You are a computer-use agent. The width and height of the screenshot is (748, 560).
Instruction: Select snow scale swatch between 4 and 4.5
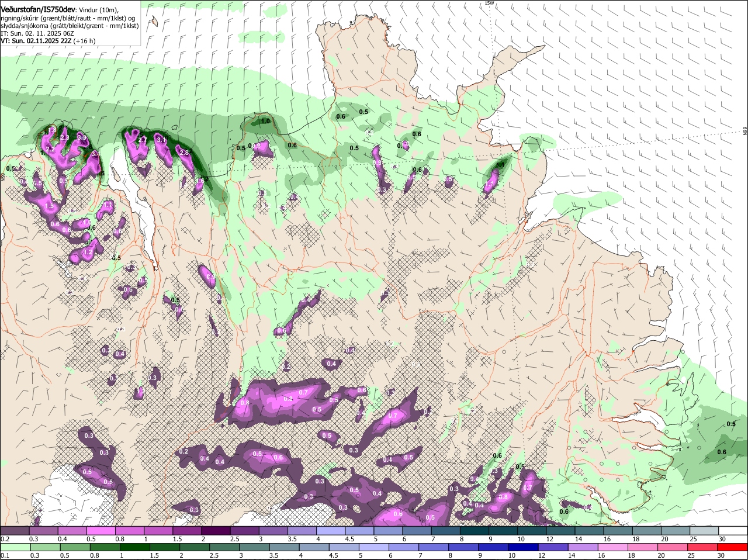click(331, 530)
